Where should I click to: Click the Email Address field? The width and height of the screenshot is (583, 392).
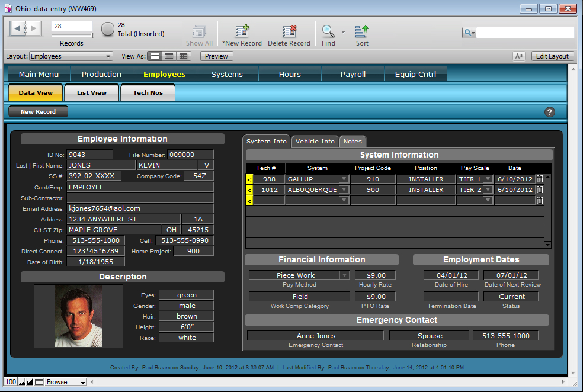pyautogui.click(x=140, y=208)
